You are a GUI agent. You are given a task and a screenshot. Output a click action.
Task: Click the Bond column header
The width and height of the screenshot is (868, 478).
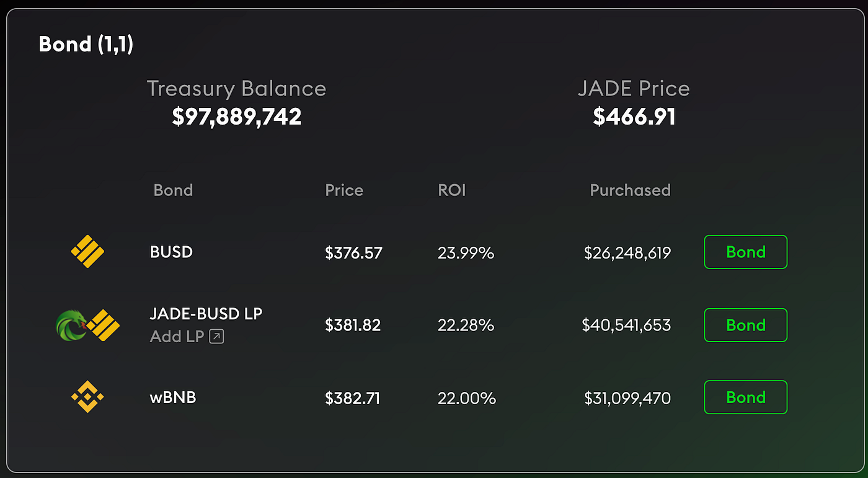coord(173,190)
